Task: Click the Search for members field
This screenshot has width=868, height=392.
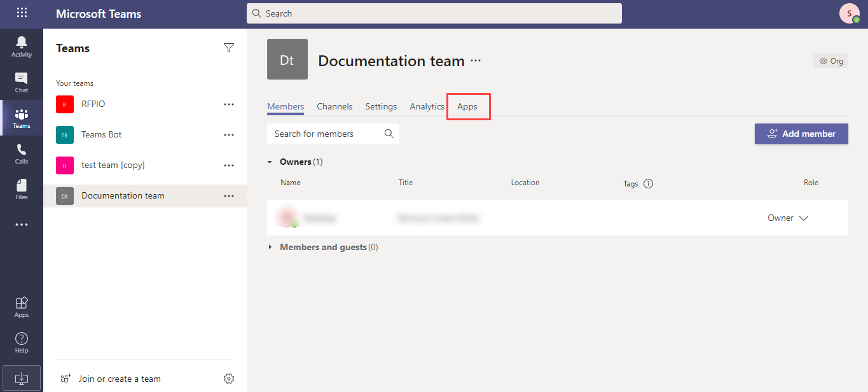Action: coord(333,134)
